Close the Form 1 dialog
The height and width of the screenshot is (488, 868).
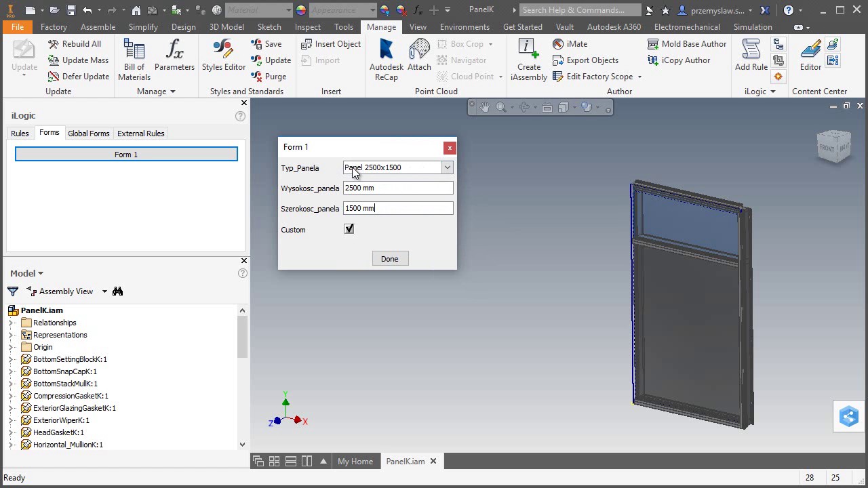(450, 148)
